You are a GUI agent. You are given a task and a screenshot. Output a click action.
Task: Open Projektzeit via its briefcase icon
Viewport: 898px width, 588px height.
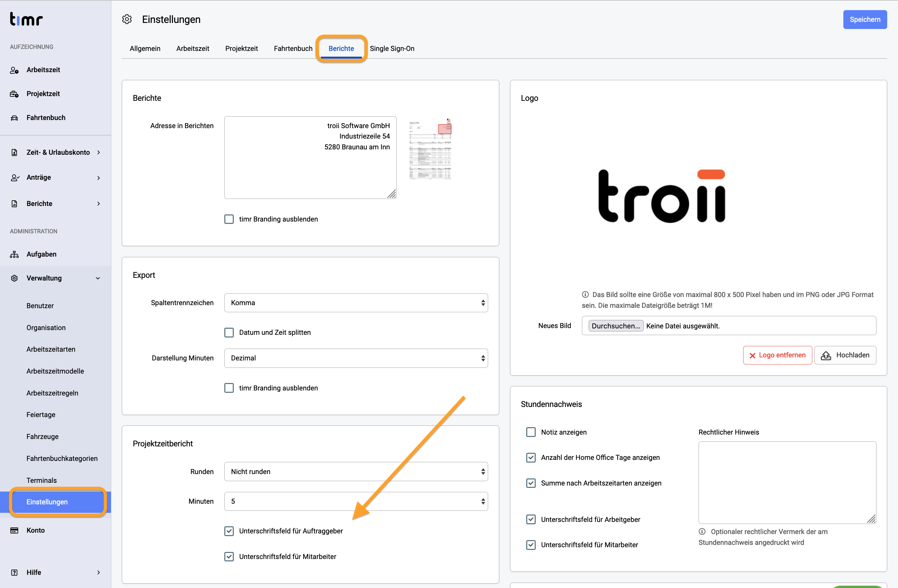point(15,94)
